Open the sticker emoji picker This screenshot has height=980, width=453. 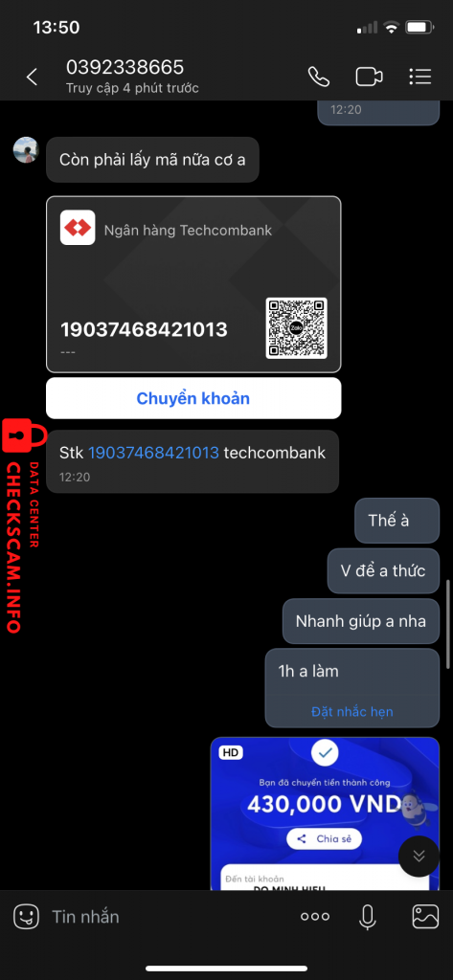point(26,917)
